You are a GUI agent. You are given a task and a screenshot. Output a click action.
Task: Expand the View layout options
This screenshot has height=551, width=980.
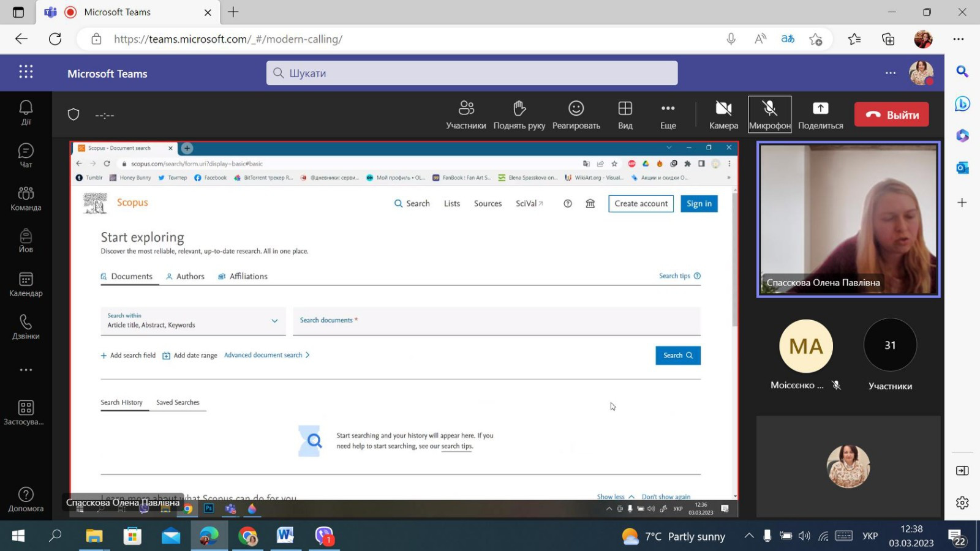click(x=625, y=114)
